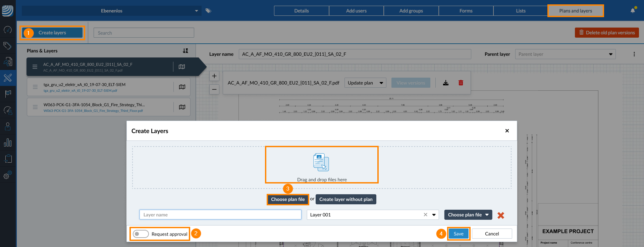
Task: Click the Layer name field in dialog
Action: point(220,215)
